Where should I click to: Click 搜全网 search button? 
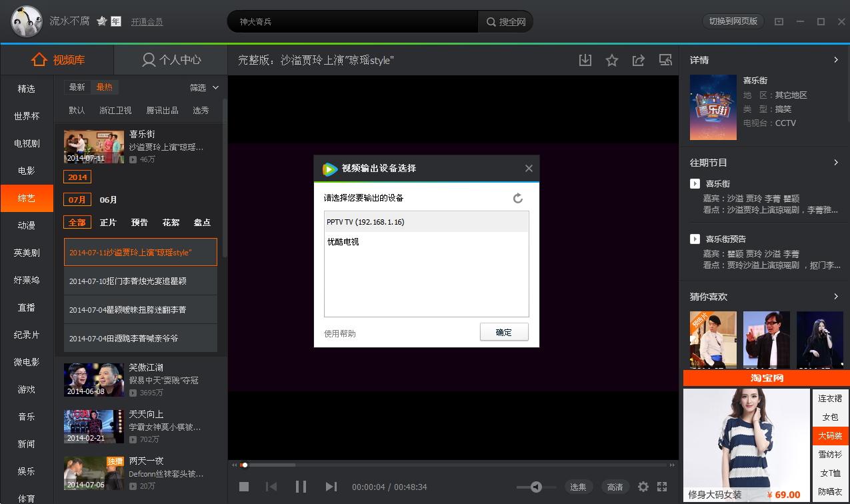coord(505,21)
